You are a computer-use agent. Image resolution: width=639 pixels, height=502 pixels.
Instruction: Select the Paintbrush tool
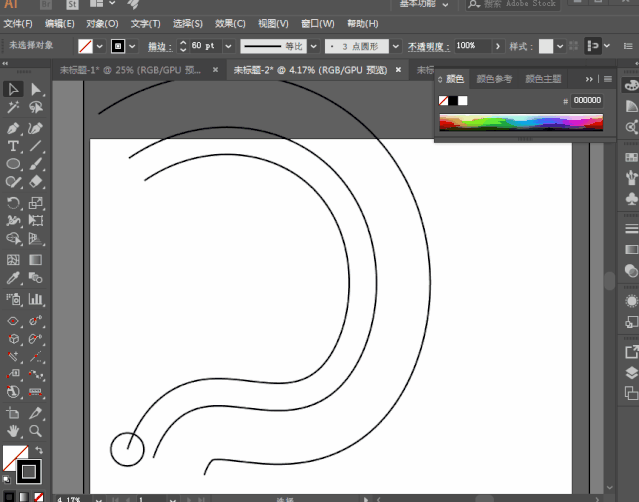click(35, 164)
